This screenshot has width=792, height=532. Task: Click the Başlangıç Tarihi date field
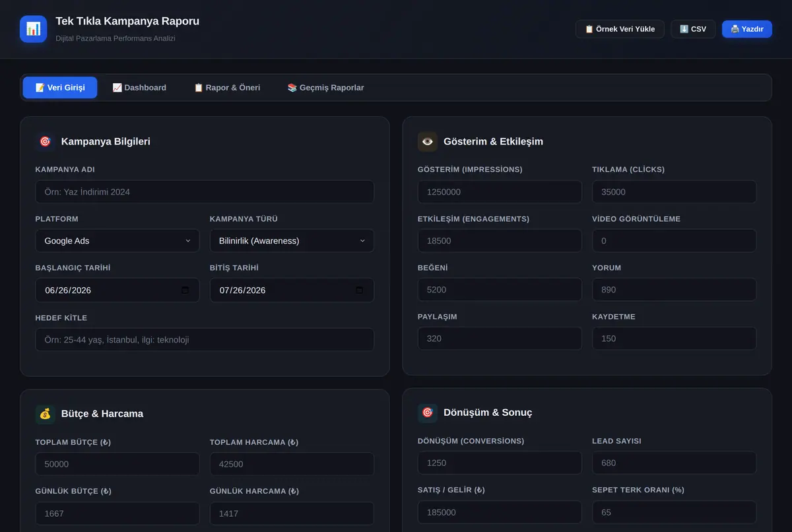[117, 290]
